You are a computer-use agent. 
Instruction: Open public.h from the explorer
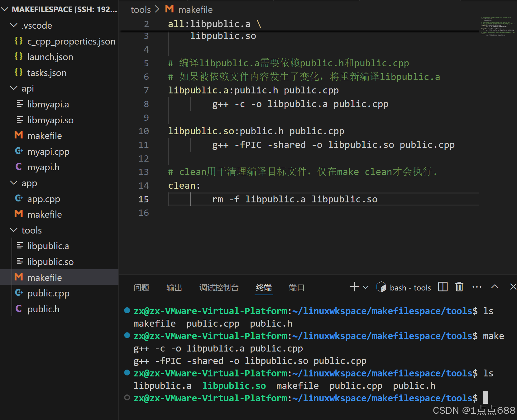tap(43, 309)
